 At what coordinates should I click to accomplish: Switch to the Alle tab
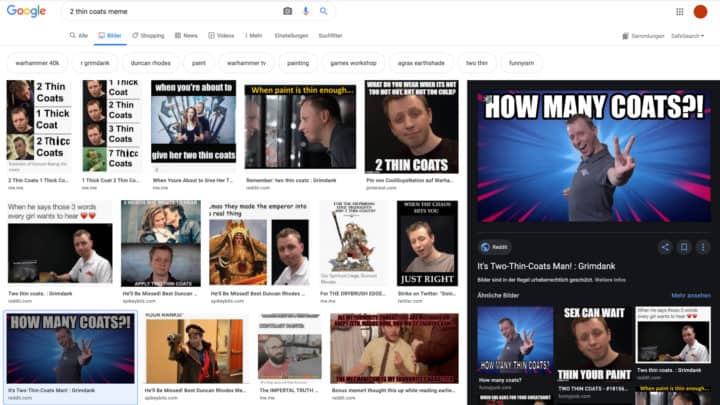coord(79,35)
